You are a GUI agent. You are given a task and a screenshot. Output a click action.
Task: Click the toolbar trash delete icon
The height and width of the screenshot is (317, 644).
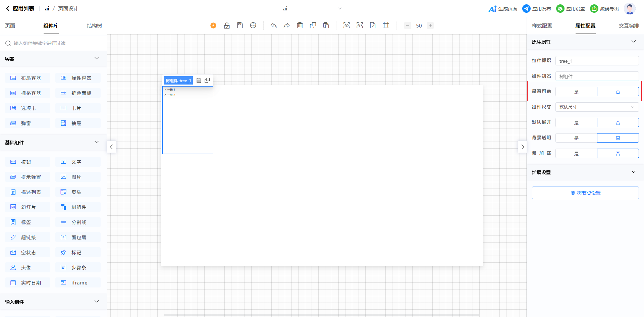(300, 25)
